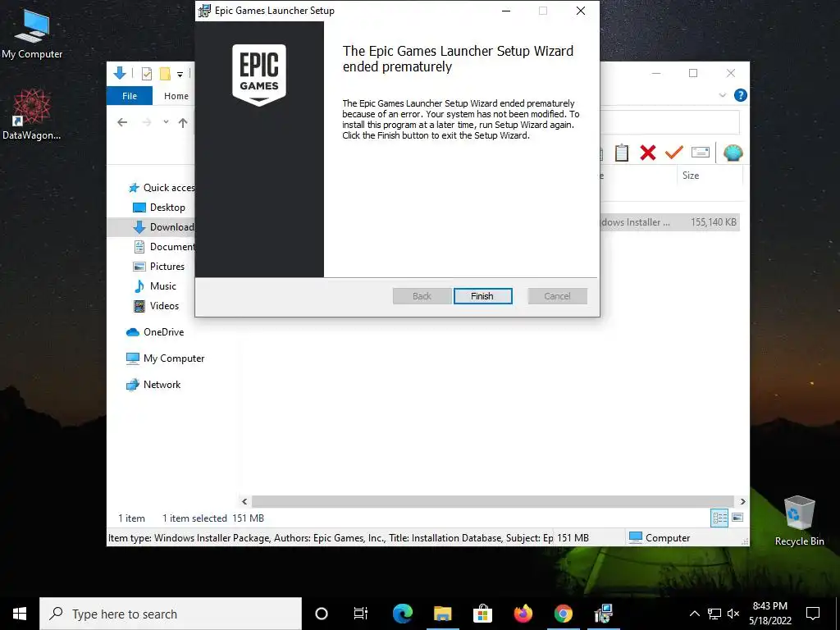Select the My Computer desktop icon
Viewport: 840px width, 630px height.
point(32,33)
